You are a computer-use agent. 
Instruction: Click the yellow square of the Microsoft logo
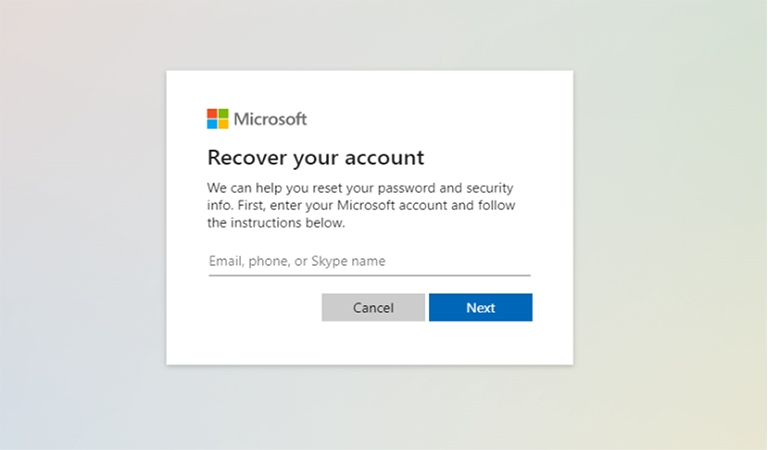[223, 124]
